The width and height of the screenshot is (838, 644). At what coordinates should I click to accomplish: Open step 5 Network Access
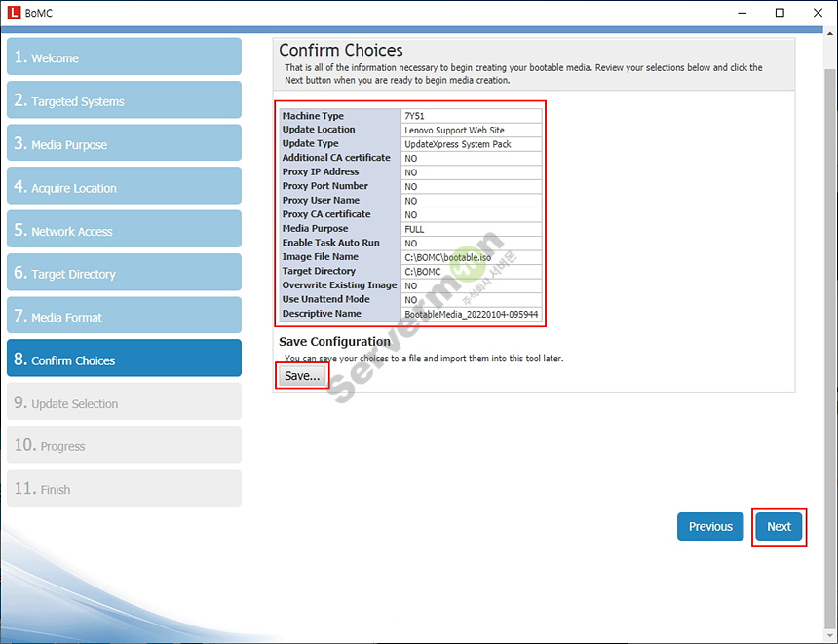(x=124, y=229)
